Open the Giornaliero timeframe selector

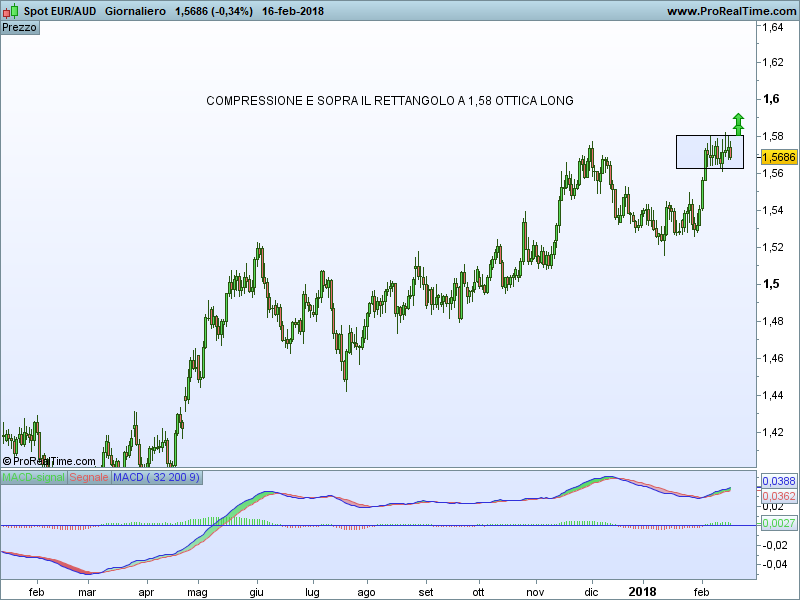pyautogui.click(x=135, y=11)
